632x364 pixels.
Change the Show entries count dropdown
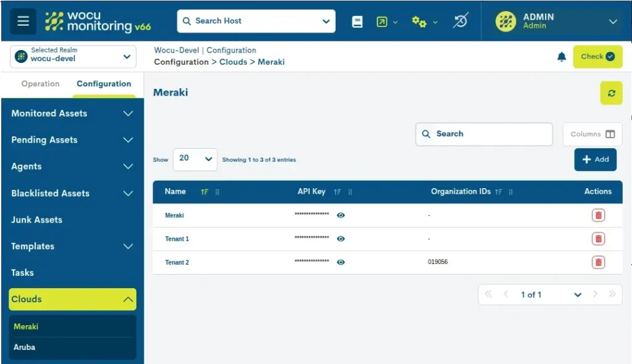[194, 159]
